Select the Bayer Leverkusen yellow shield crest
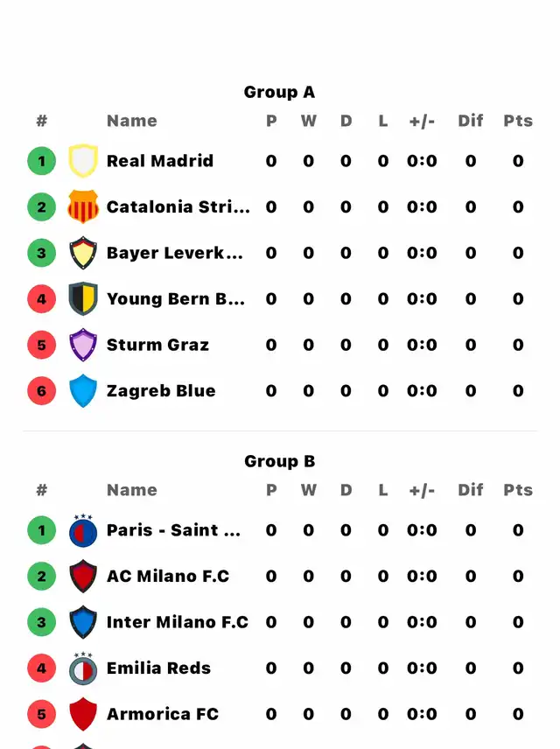Viewport: 560px width, 749px height. click(x=83, y=253)
